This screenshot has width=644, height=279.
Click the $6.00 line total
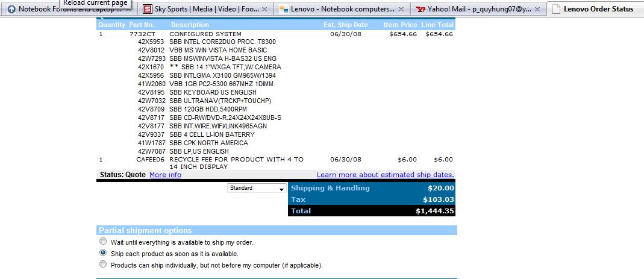click(443, 160)
